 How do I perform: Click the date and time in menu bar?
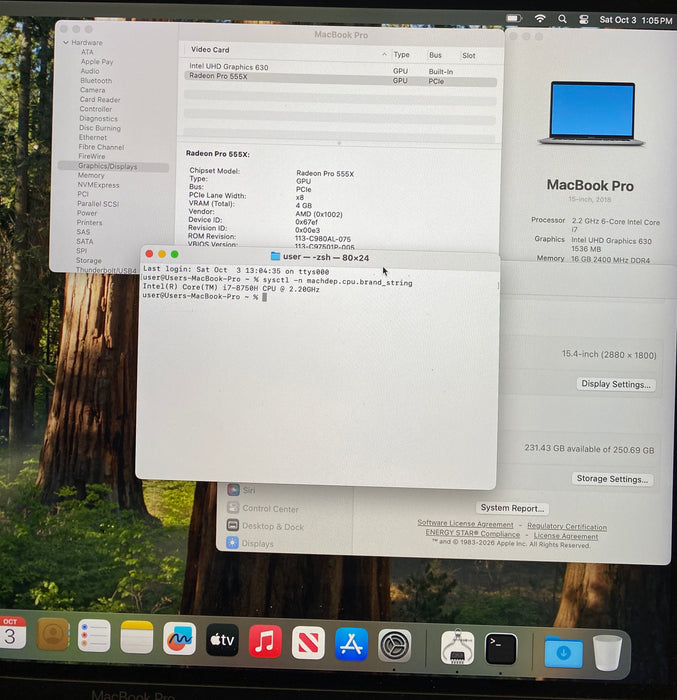(636, 20)
